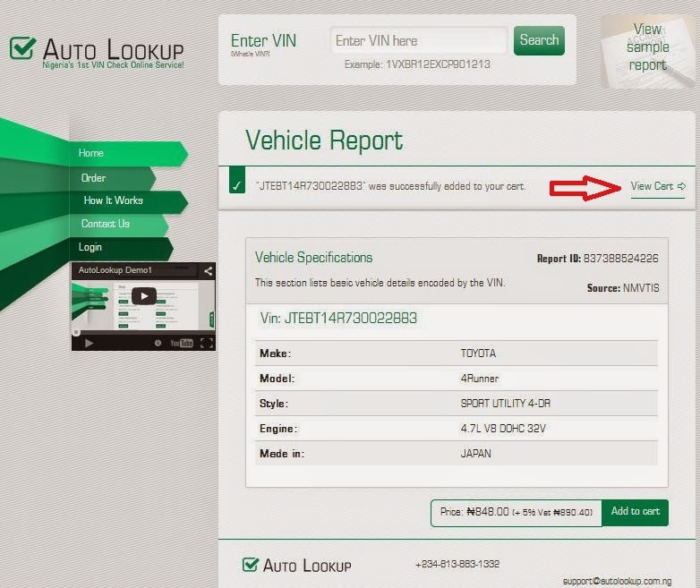Viewport: 700px width, 588px height.
Task: Click the phone number +234-813-883-1332
Action: [x=457, y=565]
